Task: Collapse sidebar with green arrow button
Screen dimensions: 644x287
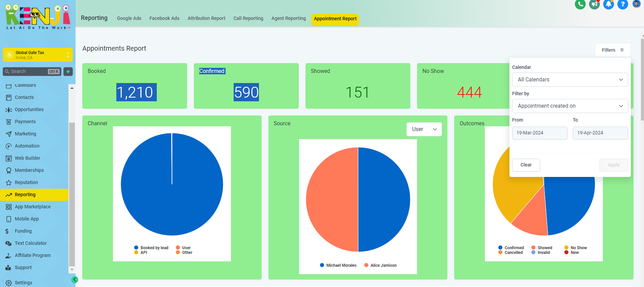Action: tap(75, 280)
